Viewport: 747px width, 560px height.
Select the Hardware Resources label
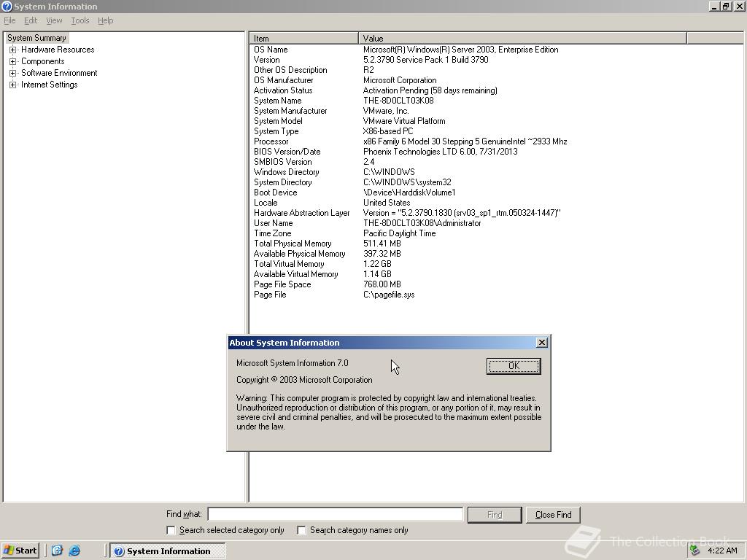(58, 50)
